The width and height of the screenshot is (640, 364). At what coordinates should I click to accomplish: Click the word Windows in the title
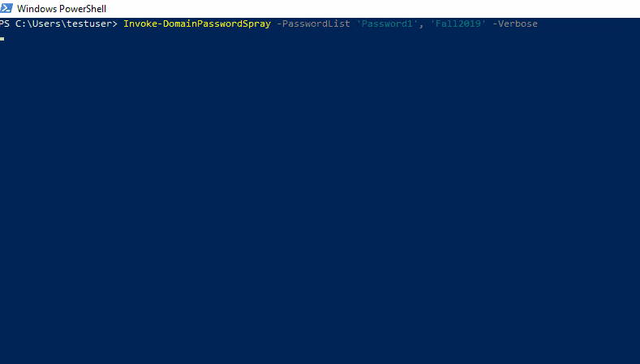36,9
